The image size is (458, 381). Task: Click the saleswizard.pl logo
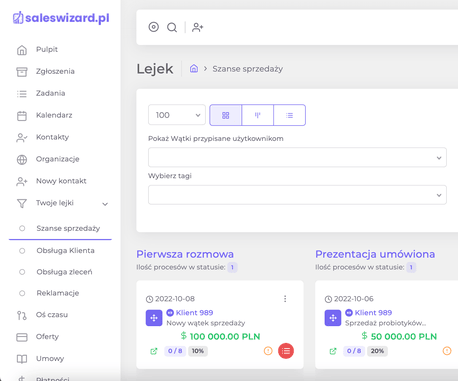[x=61, y=18]
